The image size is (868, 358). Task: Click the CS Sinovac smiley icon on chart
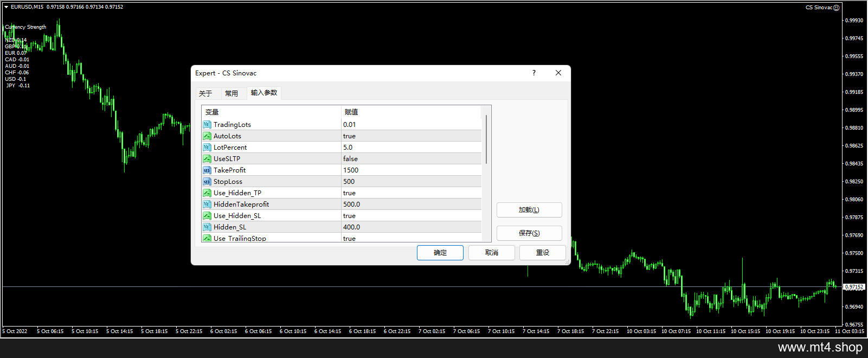tap(836, 8)
